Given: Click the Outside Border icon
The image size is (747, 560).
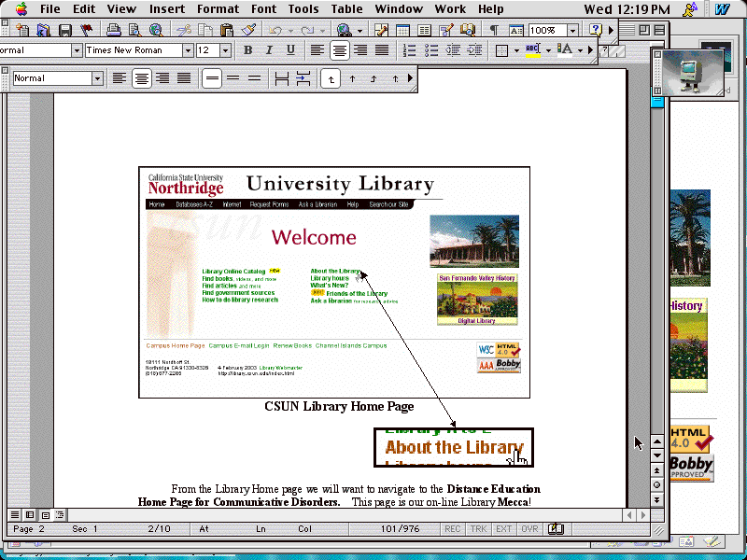Looking at the screenshot, I should point(501,50).
